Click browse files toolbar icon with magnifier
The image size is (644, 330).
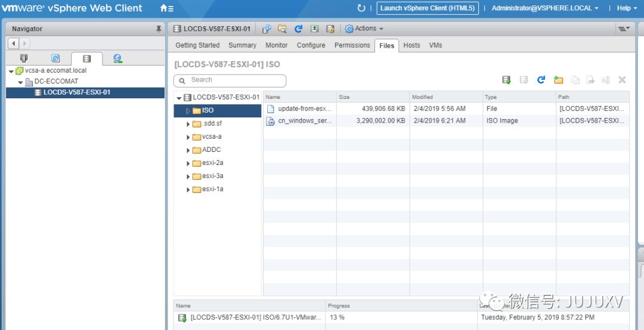click(x=282, y=29)
